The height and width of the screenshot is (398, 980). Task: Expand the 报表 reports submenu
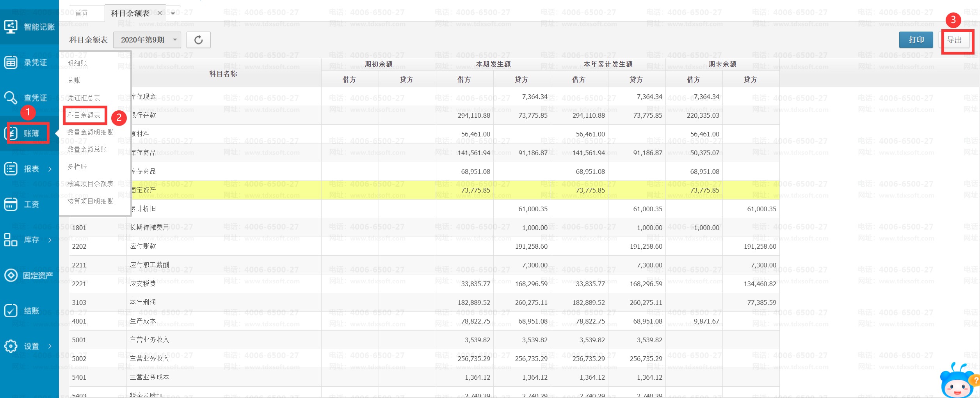click(x=50, y=169)
